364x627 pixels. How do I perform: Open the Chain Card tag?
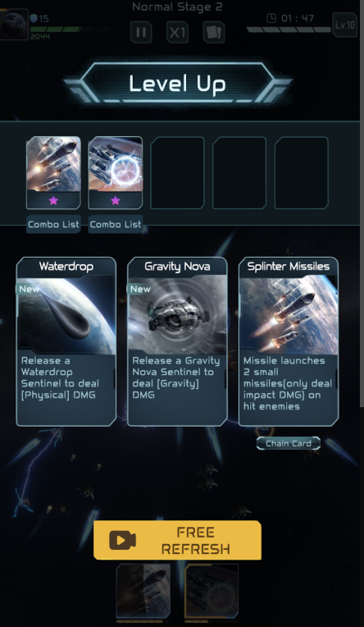[289, 443]
